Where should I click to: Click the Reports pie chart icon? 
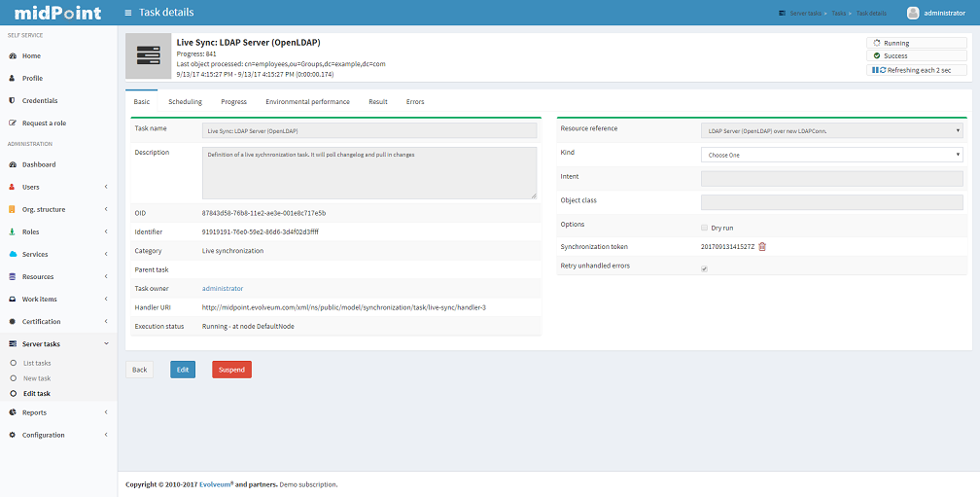(x=12, y=412)
